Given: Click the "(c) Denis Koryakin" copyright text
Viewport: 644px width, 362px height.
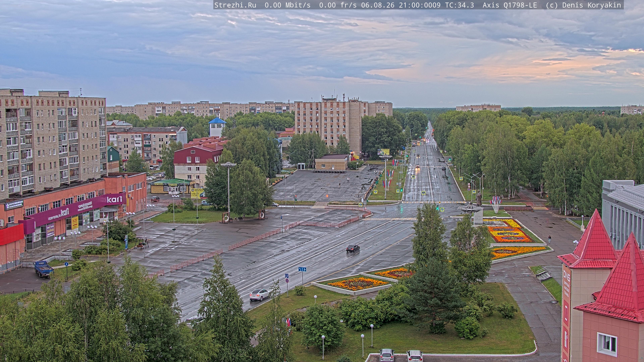Looking at the screenshot, I should (x=583, y=5).
